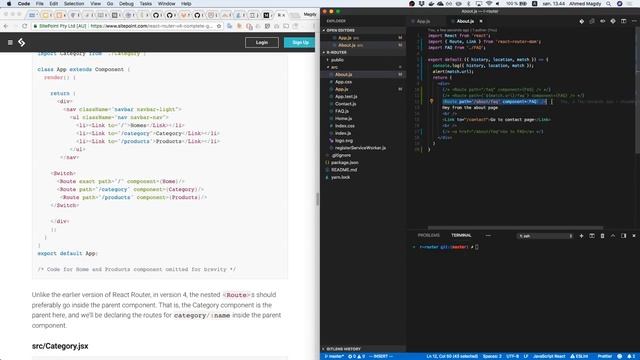Click the second diamond icon in editor toolbar
The height and width of the screenshot is (360, 640).
tap(613, 21)
